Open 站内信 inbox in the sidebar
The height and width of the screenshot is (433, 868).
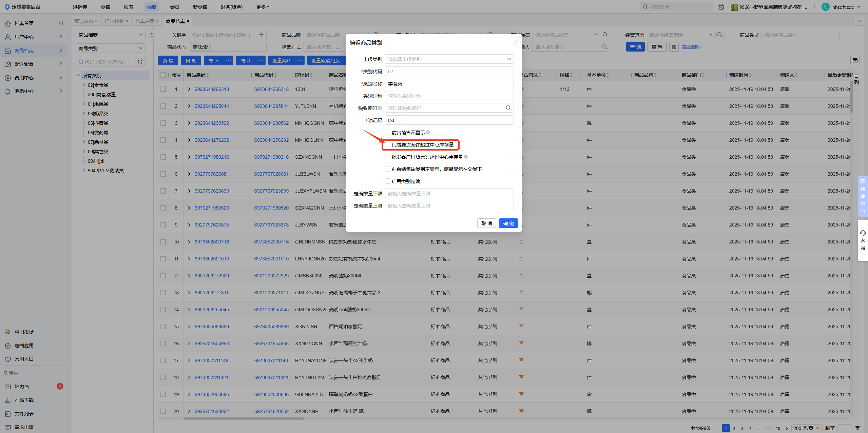[x=22, y=387]
